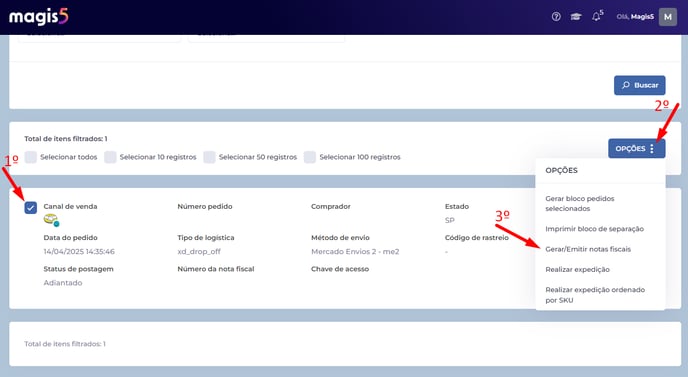The width and height of the screenshot is (688, 377).
Task: Uncheck the order row checkbox
Action: click(x=31, y=208)
